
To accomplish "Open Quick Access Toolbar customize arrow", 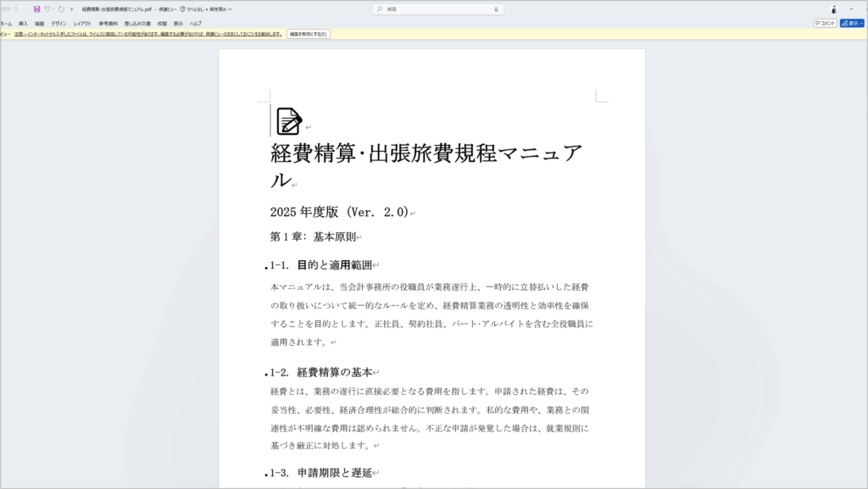I will point(71,8).
